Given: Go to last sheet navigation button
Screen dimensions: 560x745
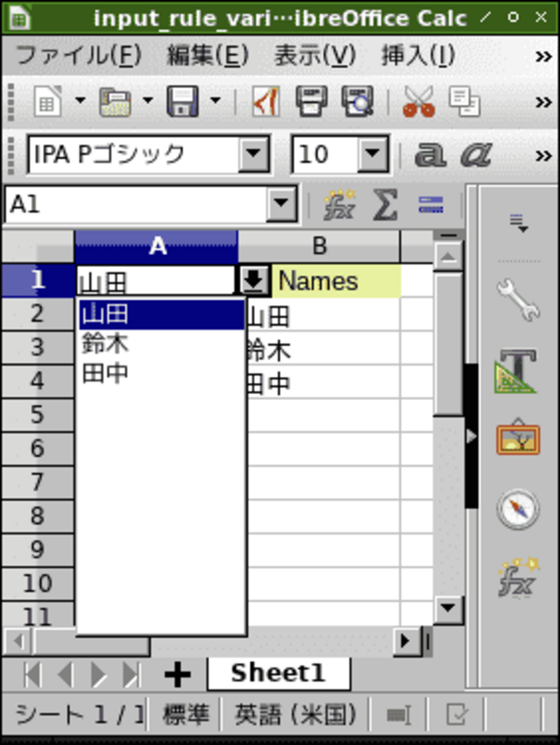Looking at the screenshot, I should click(x=131, y=674).
